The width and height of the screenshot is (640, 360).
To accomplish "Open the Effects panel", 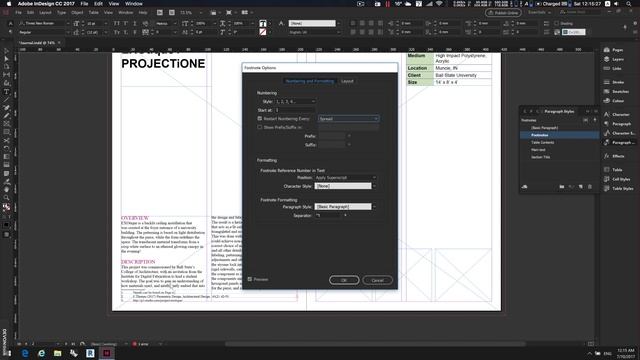I will point(614,156).
